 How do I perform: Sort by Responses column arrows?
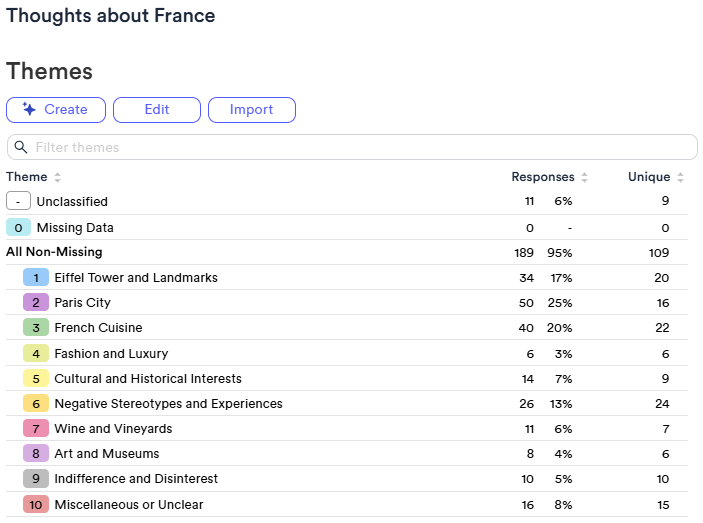584,177
